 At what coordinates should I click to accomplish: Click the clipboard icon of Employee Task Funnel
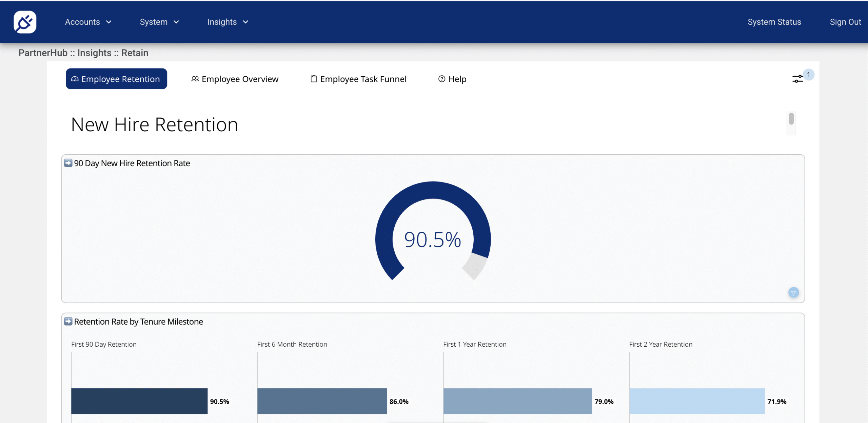(314, 79)
